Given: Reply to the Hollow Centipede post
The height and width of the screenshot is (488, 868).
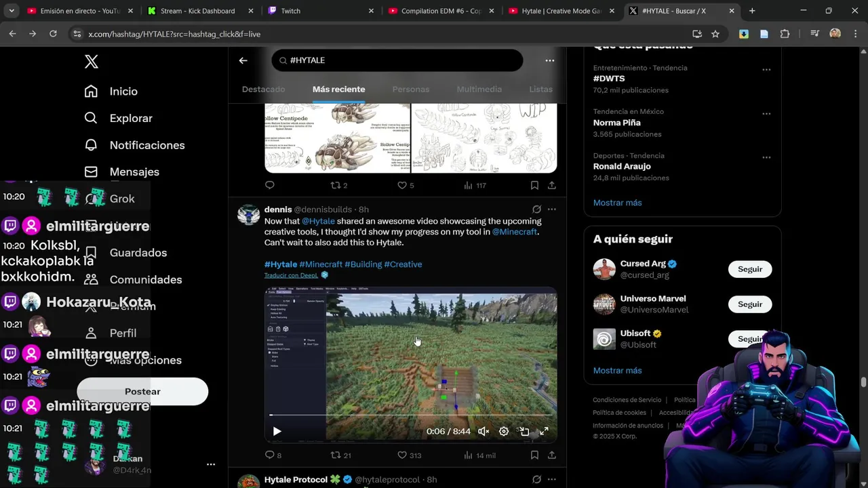Looking at the screenshot, I should point(270,185).
